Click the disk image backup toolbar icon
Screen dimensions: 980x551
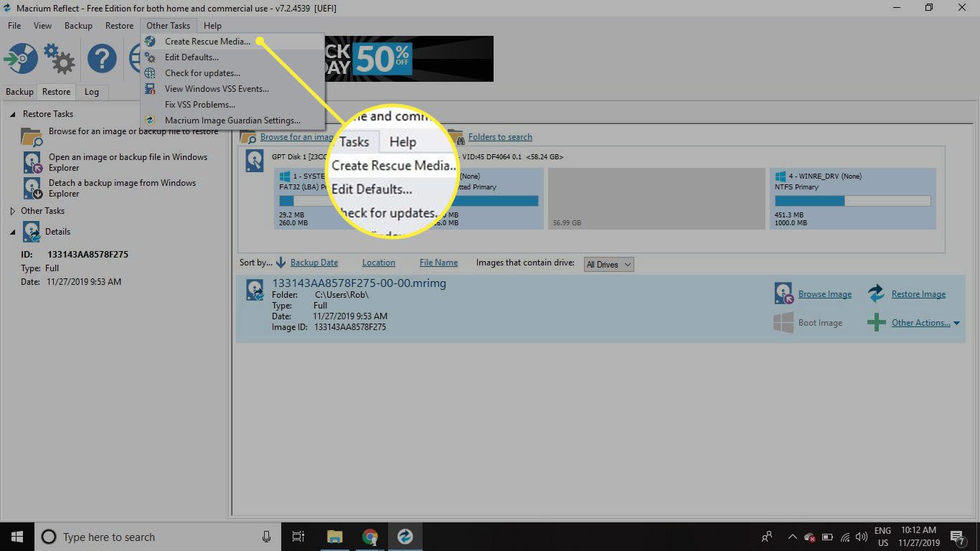coord(20,58)
